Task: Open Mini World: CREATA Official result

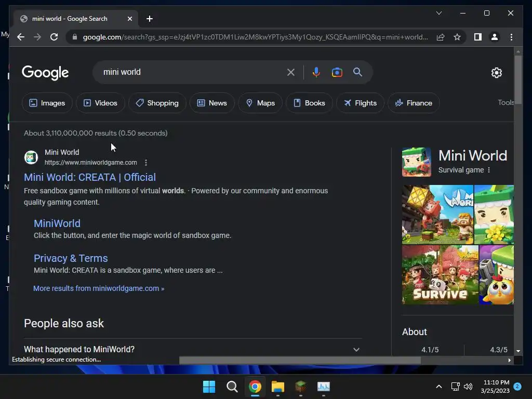Action: (90, 177)
